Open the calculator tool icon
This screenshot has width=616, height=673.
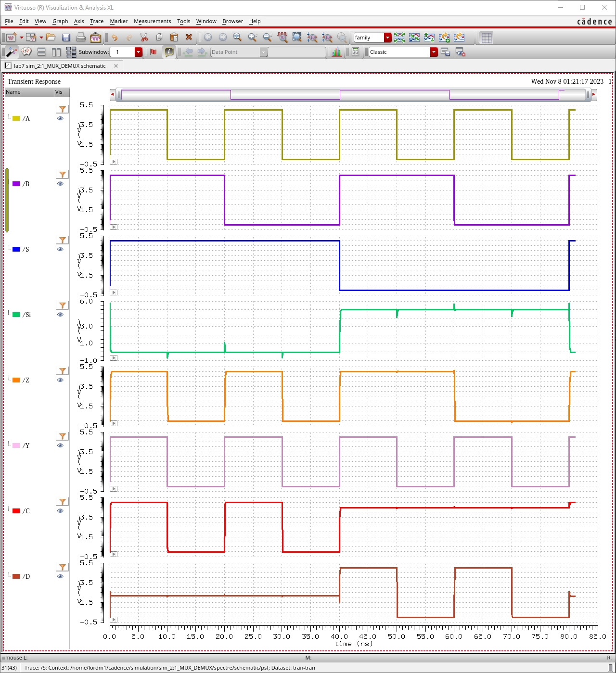(356, 52)
